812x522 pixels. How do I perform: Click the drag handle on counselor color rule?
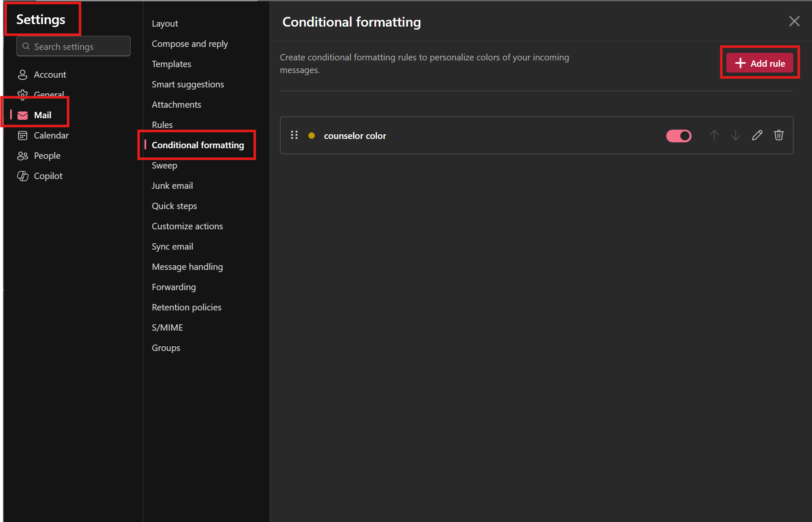click(x=294, y=135)
